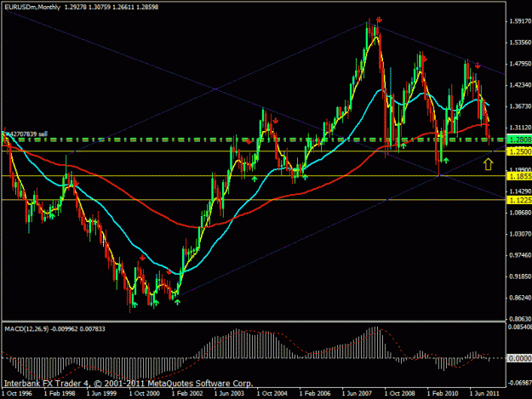Select the red down arrow beside the 2004 peak
The height and width of the screenshot is (399, 532).
pos(276,120)
